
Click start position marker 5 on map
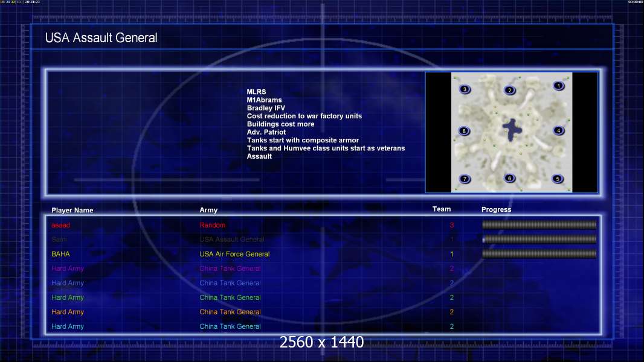(558, 179)
